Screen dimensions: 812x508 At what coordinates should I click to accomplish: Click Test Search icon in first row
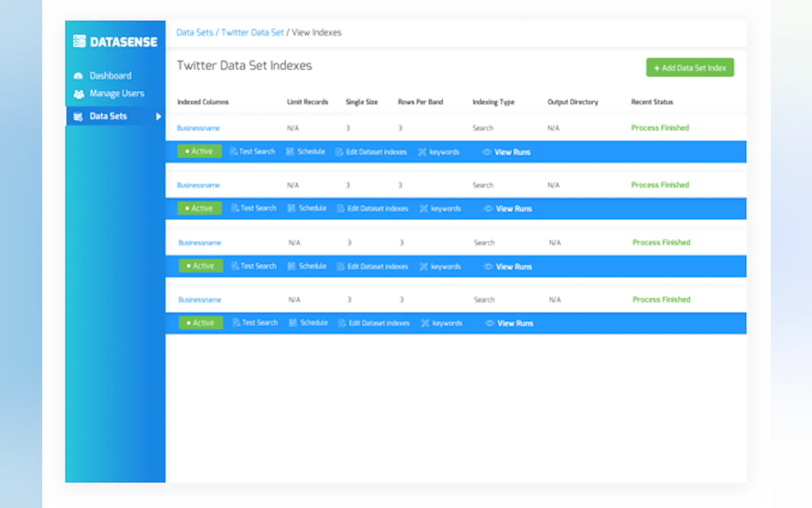[233, 152]
